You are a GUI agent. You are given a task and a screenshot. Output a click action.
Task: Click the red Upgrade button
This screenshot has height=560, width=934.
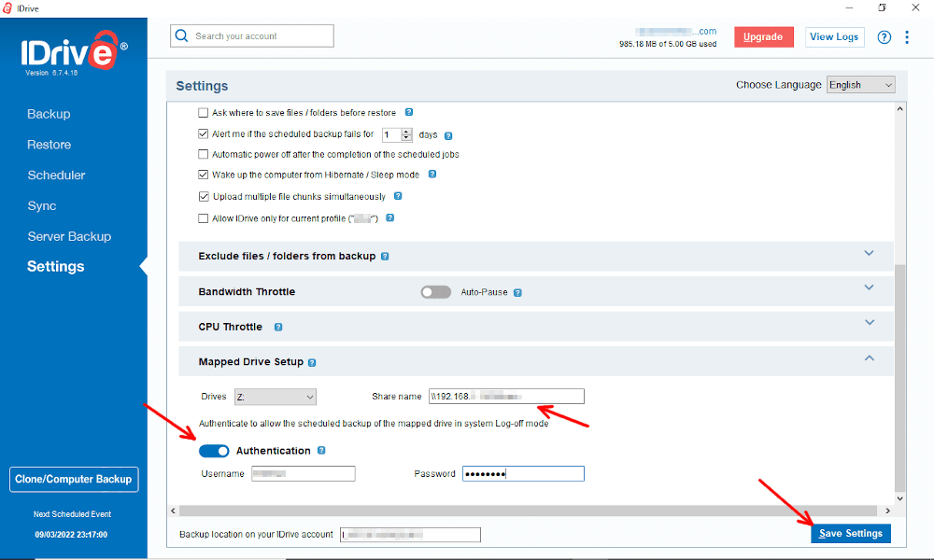pyautogui.click(x=763, y=37)
